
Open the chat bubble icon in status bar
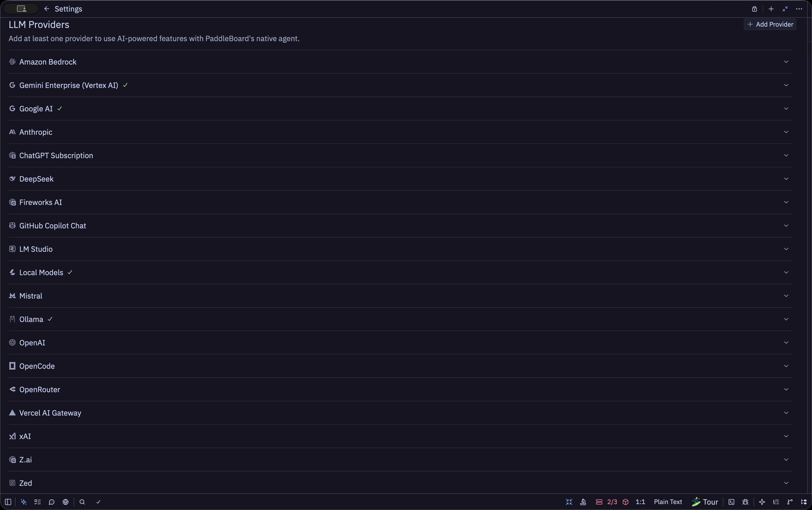[x=51, y=502]
